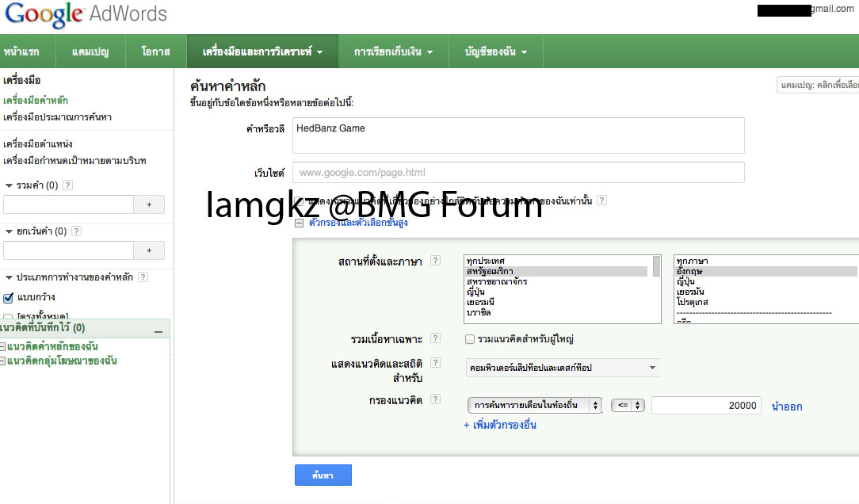The width and height of the screenshot is (859, 504).
Task: Click the รวมคำ text input field
Action: pos(68,204)
